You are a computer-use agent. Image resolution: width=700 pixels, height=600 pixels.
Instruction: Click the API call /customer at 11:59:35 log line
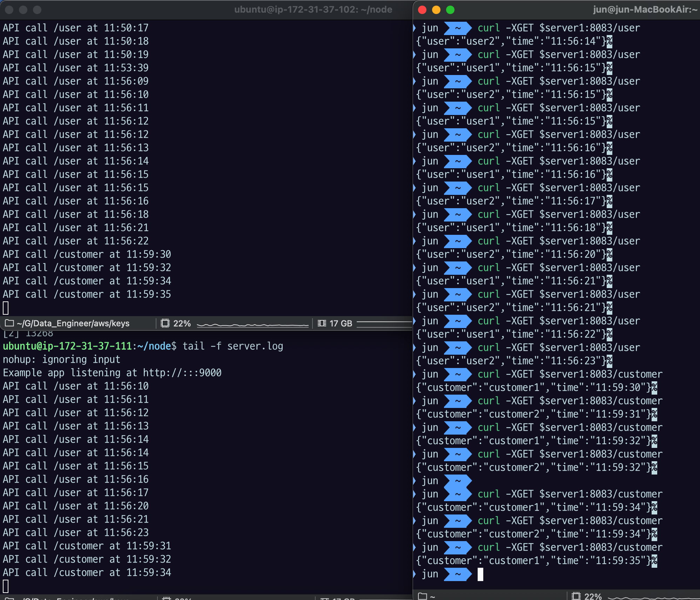87,294
